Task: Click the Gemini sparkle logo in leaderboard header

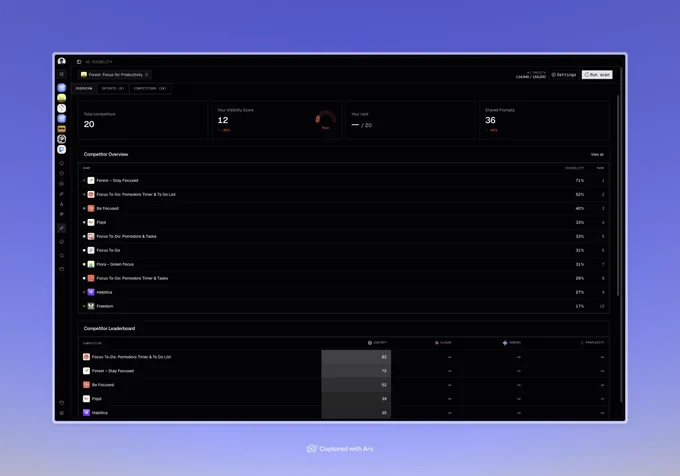Action: point(505,343)
